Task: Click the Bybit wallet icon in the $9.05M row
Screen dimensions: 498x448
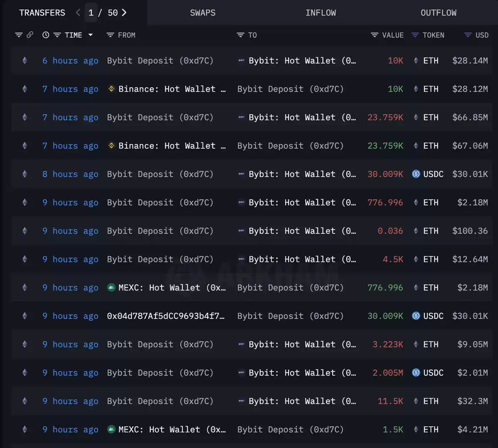Action: pyautogui.click(x=241, y=345)
